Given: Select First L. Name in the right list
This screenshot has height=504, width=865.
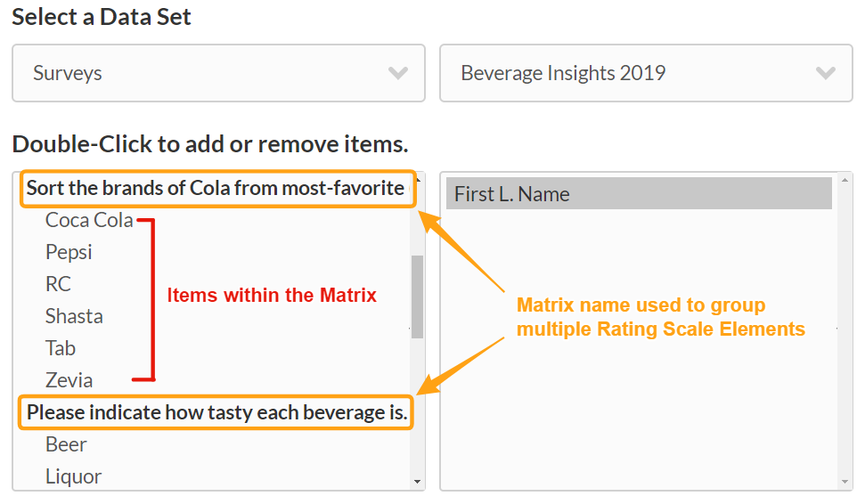Looking at the screenshot, I should click(x=638, y=194).
